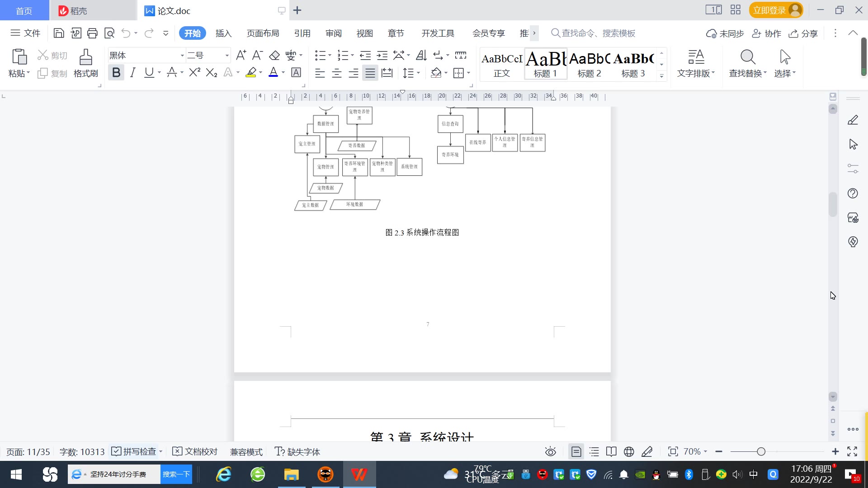
Task: Apply the 标题 2 style
Action: (590, 64)
